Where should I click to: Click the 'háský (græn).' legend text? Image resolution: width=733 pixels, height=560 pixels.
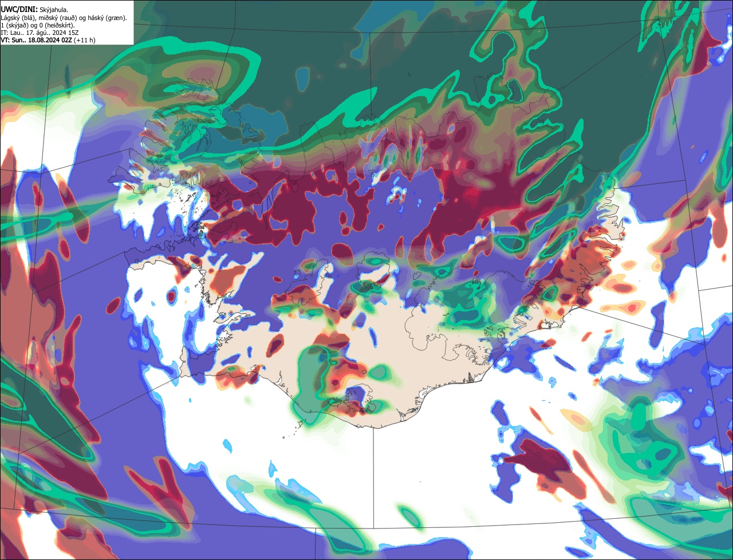(x=107, y=18)
